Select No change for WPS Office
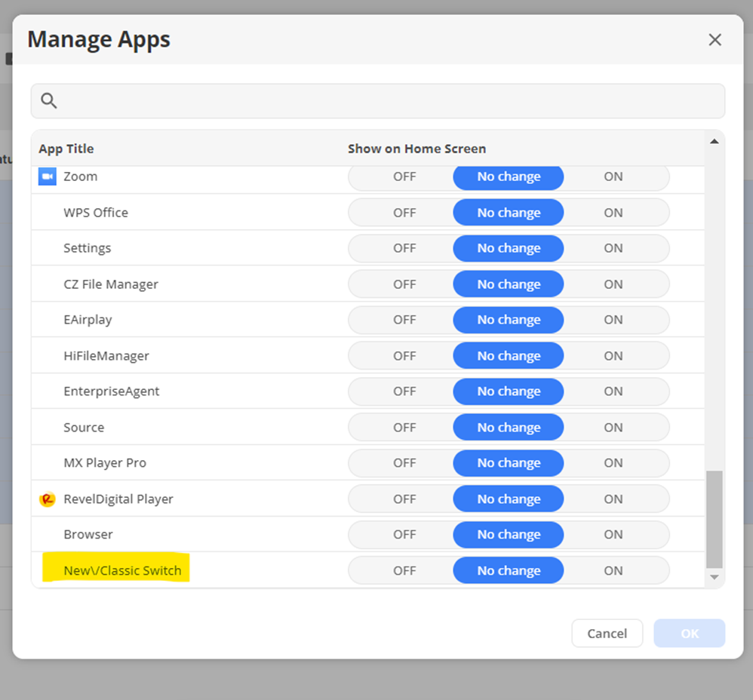Viewport: 753px width, 700px height. (509, 213)
